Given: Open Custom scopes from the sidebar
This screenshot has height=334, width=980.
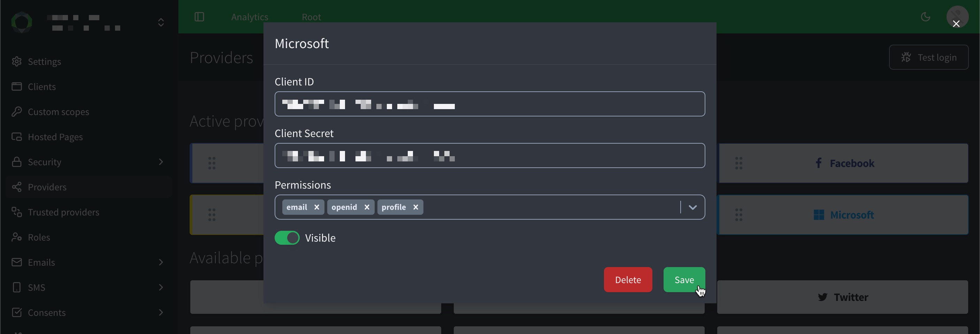Looking at the screenshot, I should pos(58,112).
